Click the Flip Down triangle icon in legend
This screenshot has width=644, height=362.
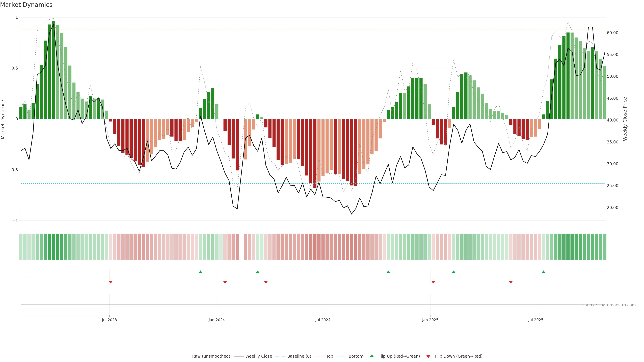428,356
